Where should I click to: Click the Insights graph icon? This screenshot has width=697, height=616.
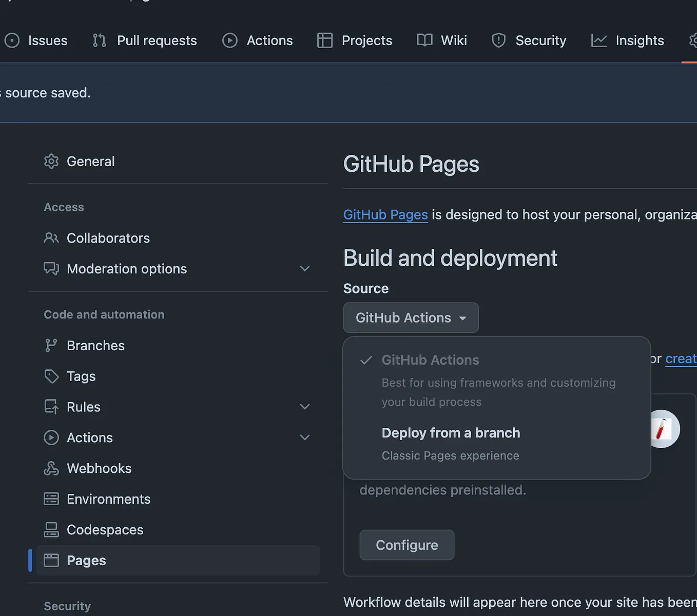tap(599, 41)
